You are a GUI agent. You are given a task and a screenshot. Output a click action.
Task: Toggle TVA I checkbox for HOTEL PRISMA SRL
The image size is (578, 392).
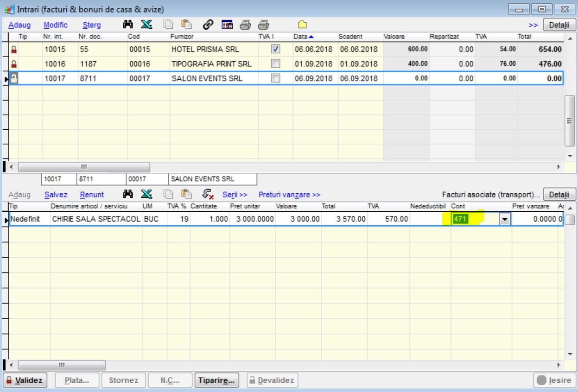[275, 49]
